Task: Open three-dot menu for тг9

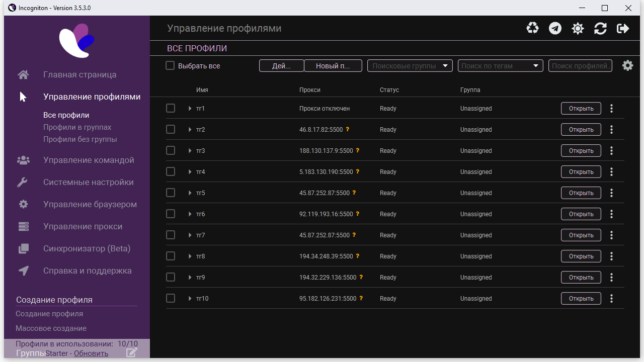Action: pos(611,277)
